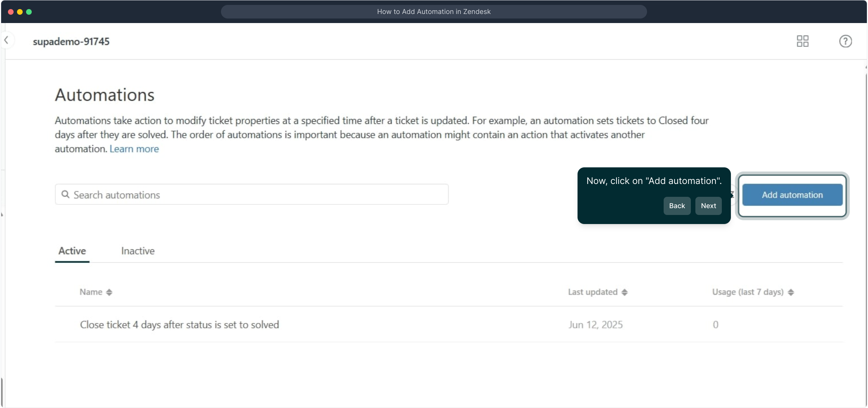Open the Zendesk products grid icon
The height and width of the screenshot is (408, 868).
tap(802, 41)
